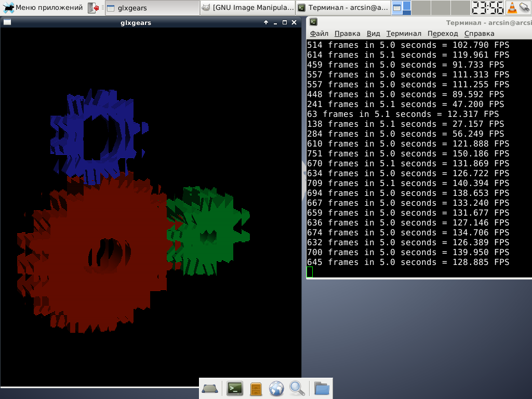Open the file manager cabinet icon

(256, 389)
